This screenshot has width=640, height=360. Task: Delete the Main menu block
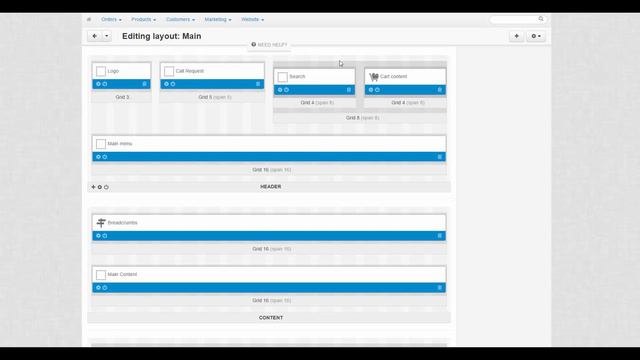tap(440, 157)
